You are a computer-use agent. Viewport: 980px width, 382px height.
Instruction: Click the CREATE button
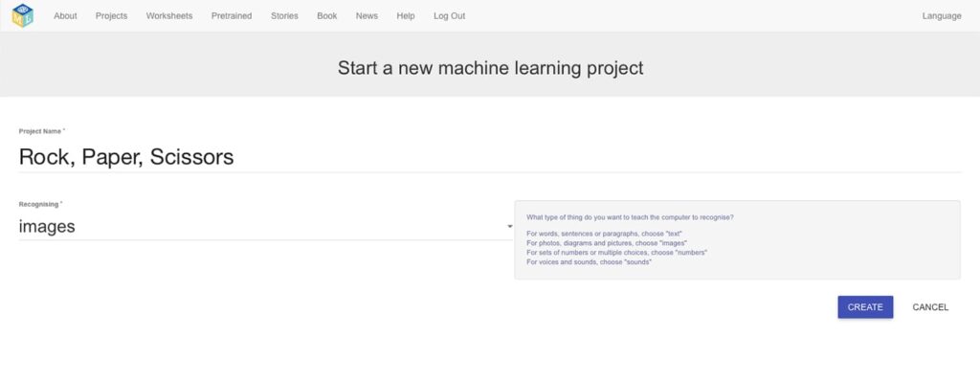(x=865, y=307)
